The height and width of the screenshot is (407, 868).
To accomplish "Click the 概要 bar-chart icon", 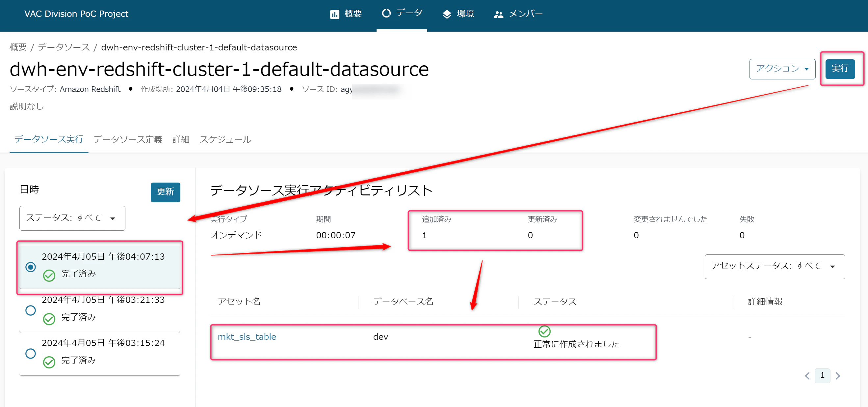I will point(334,14).
